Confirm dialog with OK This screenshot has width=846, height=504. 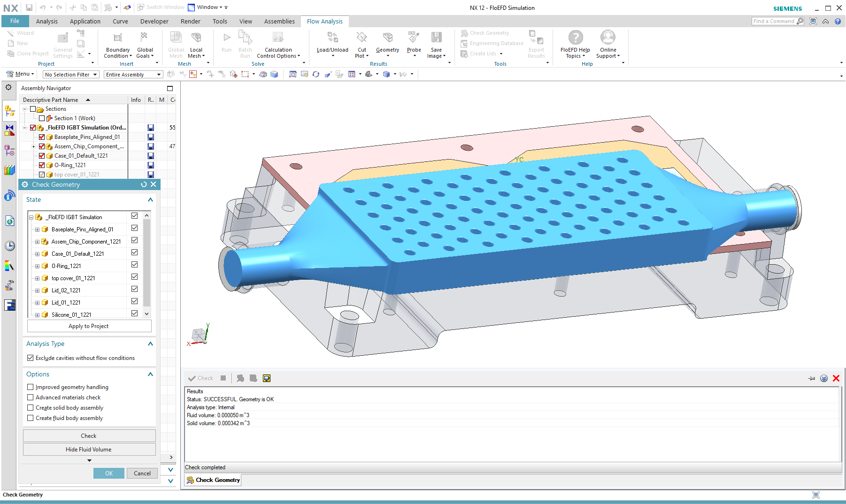click(x=109, y=473)
